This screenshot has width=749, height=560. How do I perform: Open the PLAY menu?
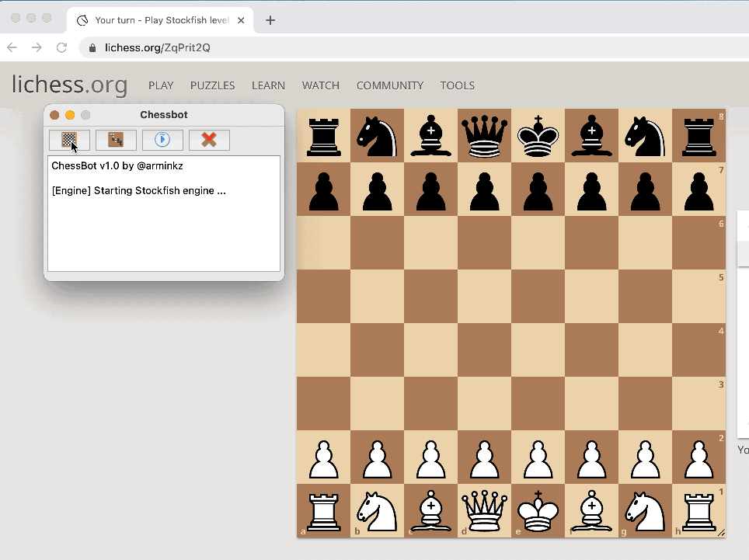(161, 85)
